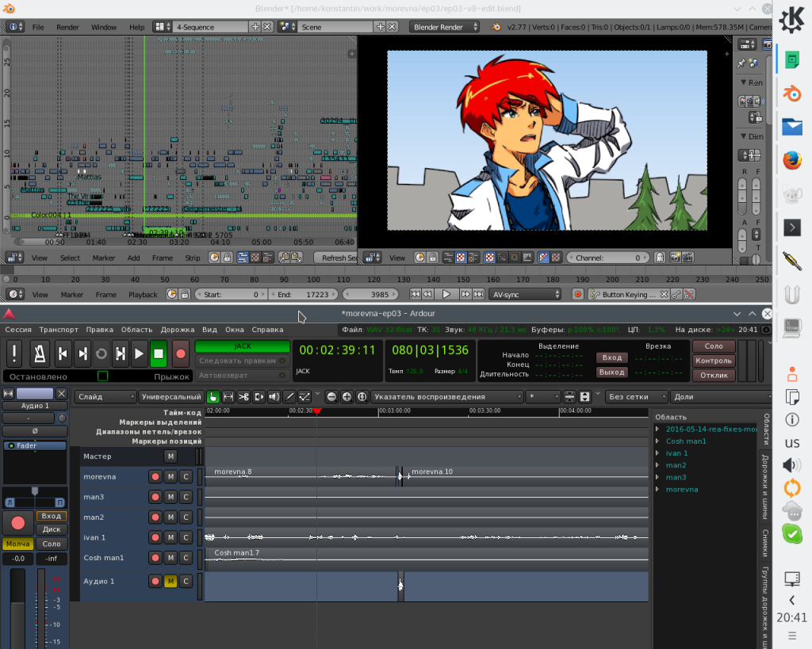
Task: Start playback with Ardour play button
Action: 139,353
